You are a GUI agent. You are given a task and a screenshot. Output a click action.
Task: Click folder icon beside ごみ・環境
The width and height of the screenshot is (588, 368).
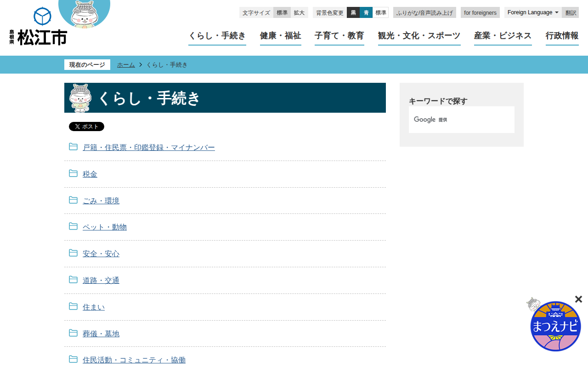click(73, 200)
